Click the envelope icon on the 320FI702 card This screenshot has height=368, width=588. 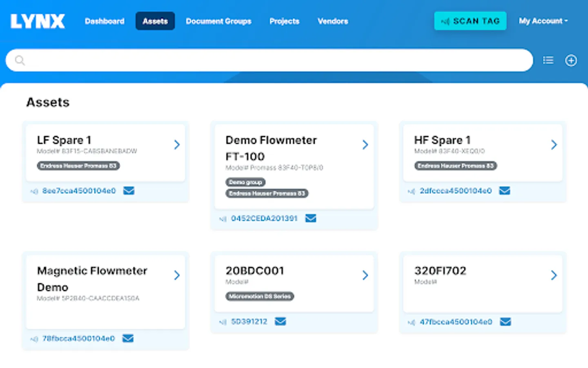(506, 322)
